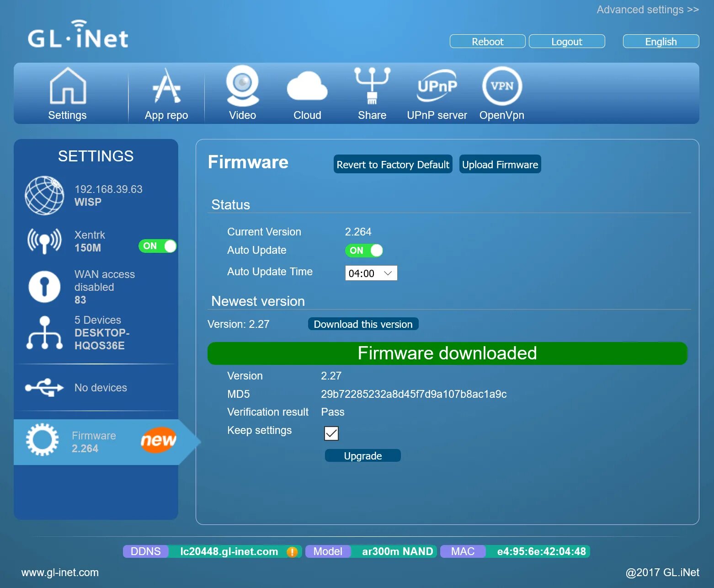Click the Xentrk 150M wireless entry
714x588 pixels.
[x=90, y=241]
